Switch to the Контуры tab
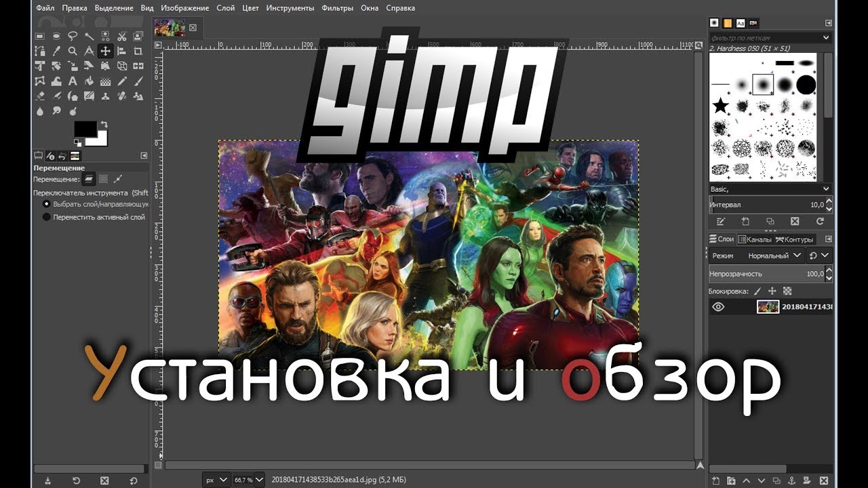The height and width of the screenshot is (488, 868). point(795,239)
